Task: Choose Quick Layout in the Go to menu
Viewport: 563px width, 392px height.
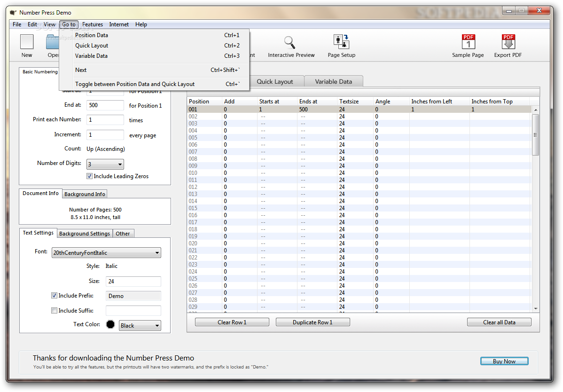Action: pyautogui.click(x=155, y=46)
